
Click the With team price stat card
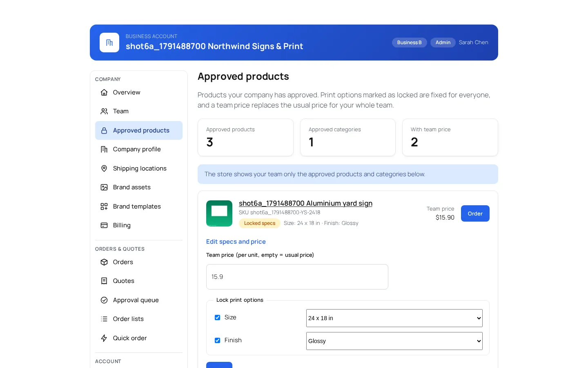[x=450, y=137]
